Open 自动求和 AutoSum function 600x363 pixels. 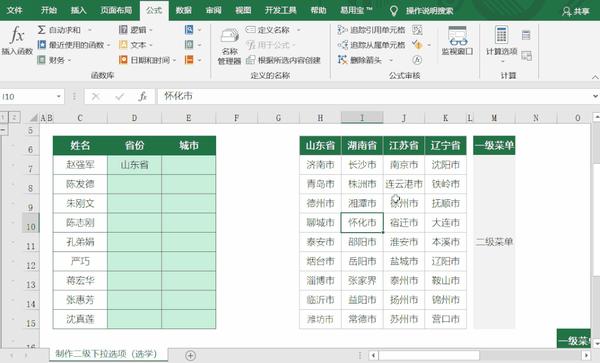[59, 30]
